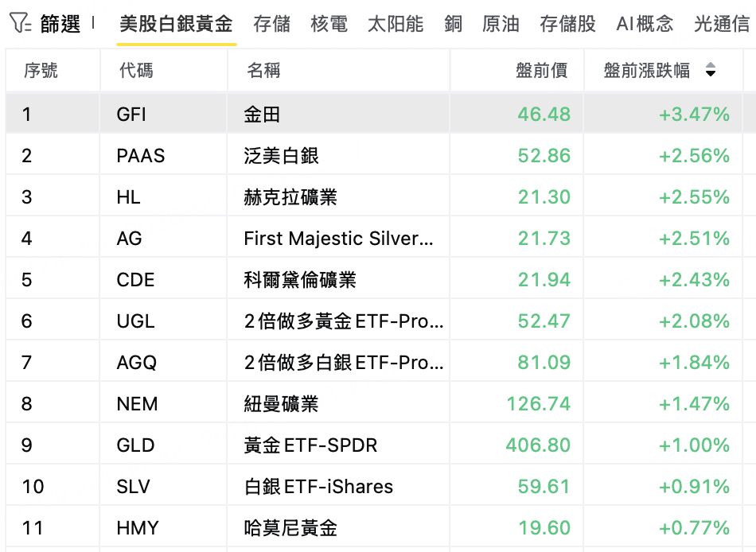Switch to the 存儲 tab
The height and width of the screenshot is (552, 756).
272,24
